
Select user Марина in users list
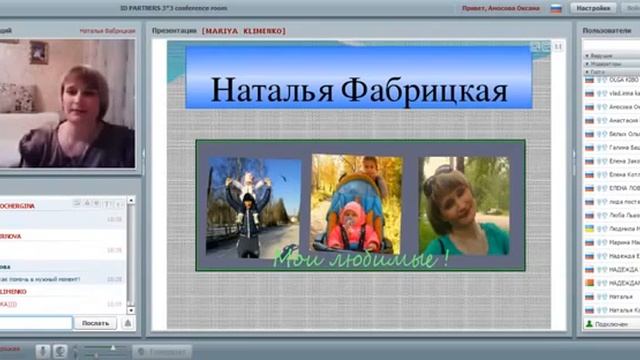click(612, 242)
